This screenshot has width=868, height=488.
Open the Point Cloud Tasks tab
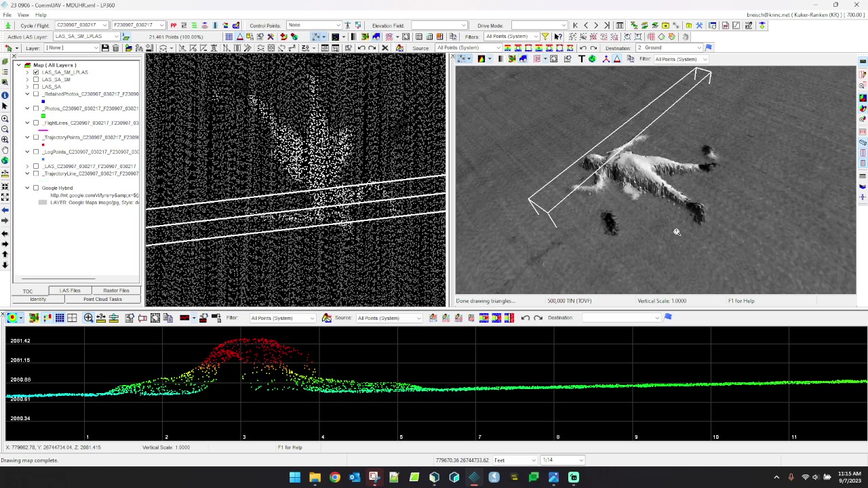click(x=103, y=299)
